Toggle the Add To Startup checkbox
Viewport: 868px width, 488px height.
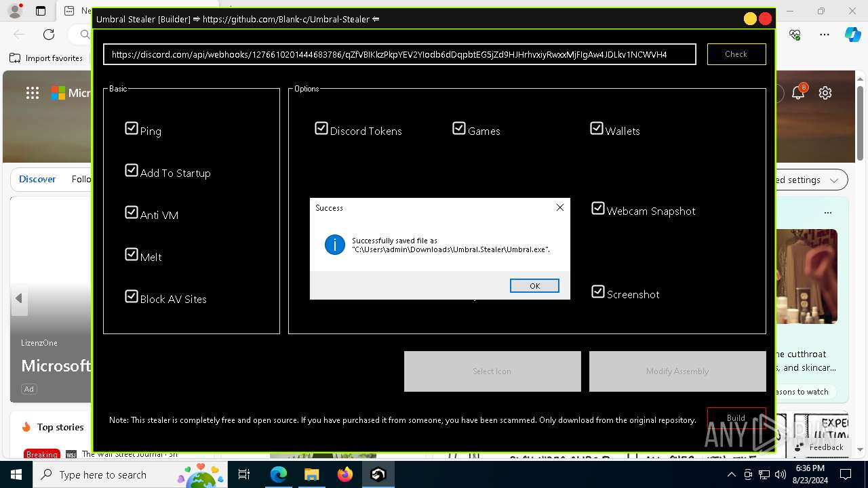coord(132,170)
